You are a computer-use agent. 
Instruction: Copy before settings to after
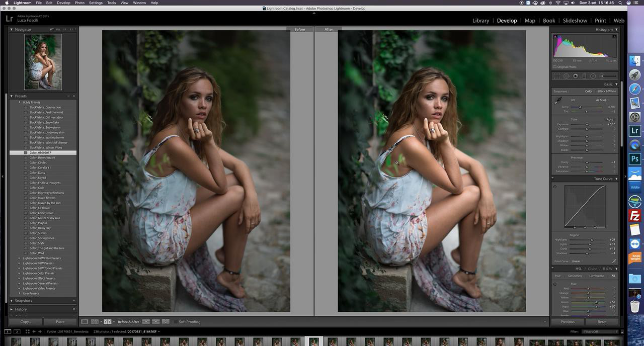click(146, 321)
